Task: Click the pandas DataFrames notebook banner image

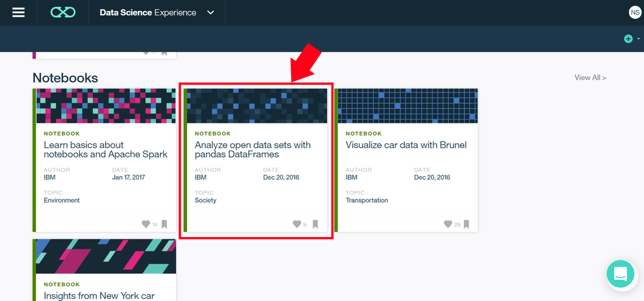Action: pos(257,106)
